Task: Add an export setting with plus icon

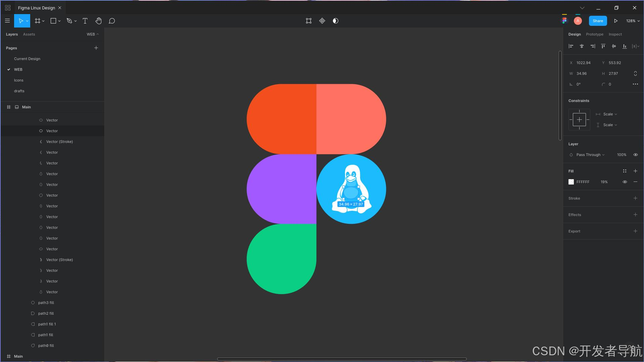Action: pos(635,231)
